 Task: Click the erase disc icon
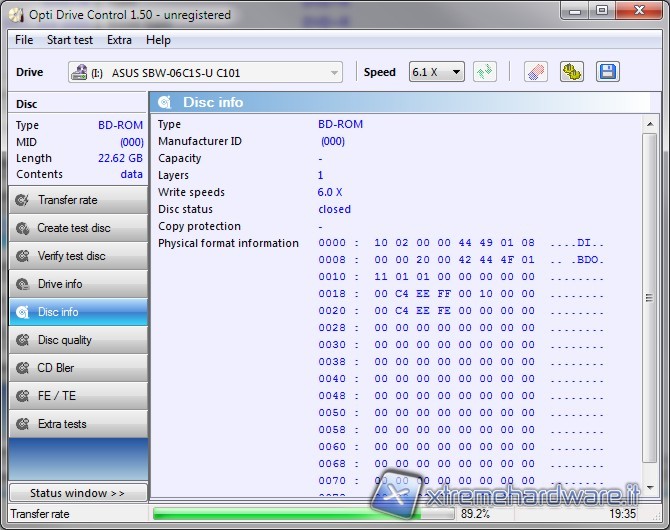(x=536, y=72)
